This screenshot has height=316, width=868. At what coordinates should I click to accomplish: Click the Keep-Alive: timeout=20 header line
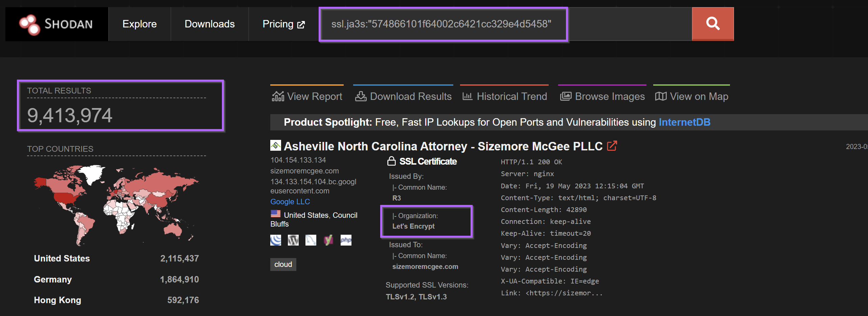546,233
